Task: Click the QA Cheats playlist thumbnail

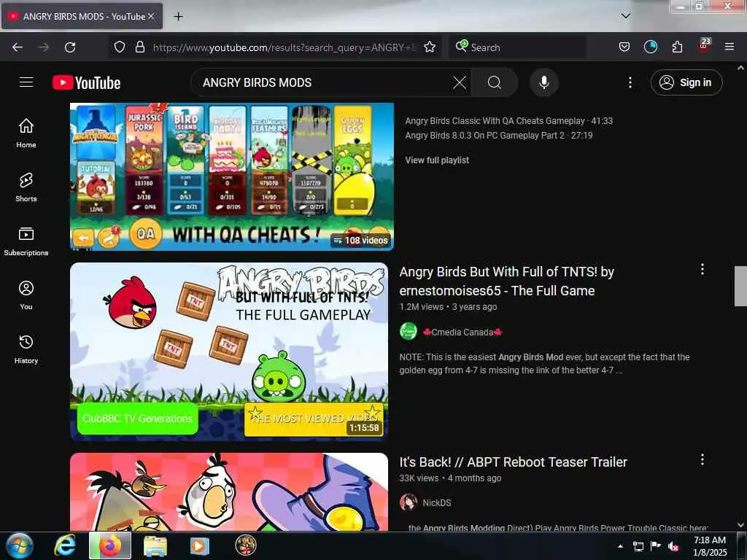Action: 231,176
